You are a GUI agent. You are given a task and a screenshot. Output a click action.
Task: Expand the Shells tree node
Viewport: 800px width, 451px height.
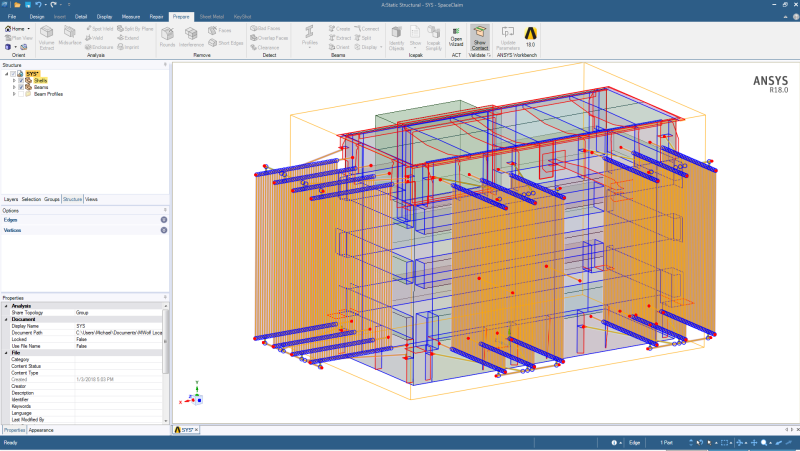pyautogui.click(x=14, y=81)
